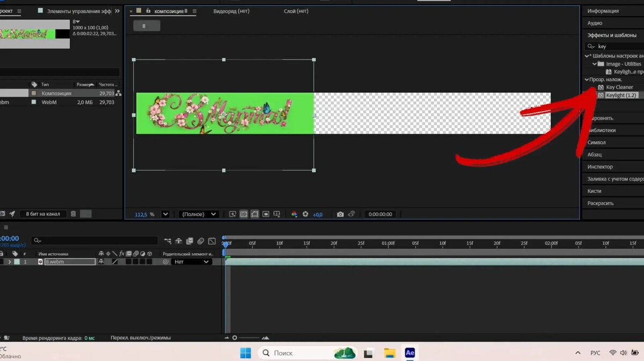
Task: Click the project panel thumbnail preview
Action: (35, 34)
